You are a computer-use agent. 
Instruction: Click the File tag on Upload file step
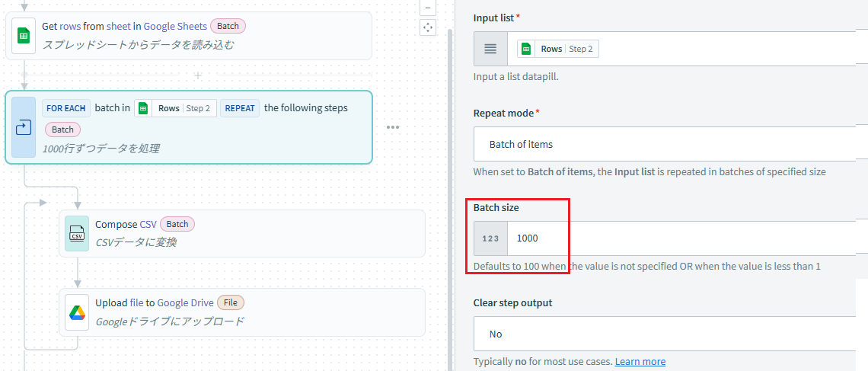(230, 303)
